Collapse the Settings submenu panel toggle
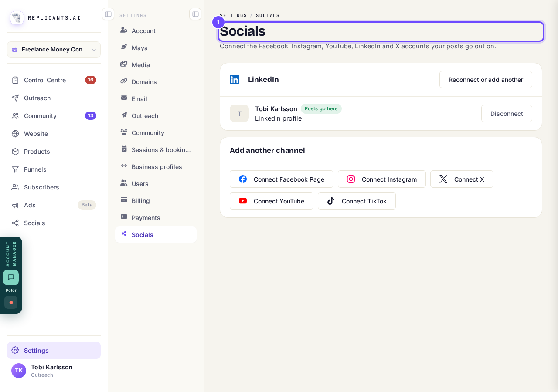558x392 pixels. coord(195,14)
